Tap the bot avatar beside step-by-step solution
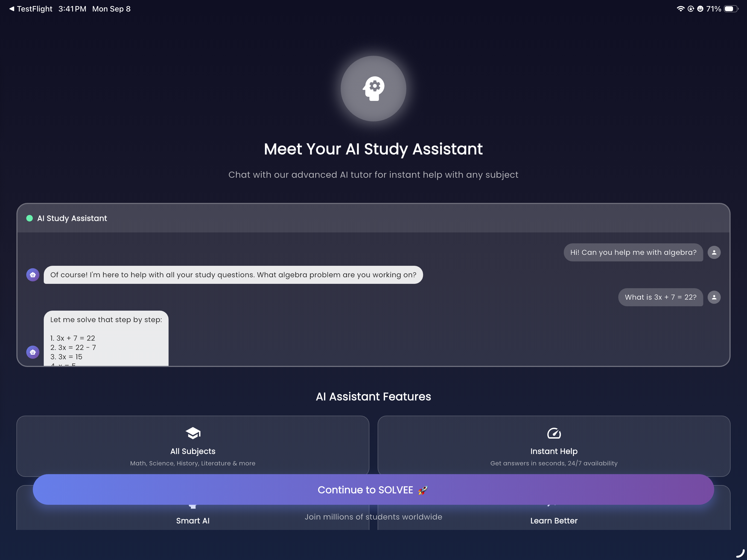The image size is (747, 560). (33, 352)
